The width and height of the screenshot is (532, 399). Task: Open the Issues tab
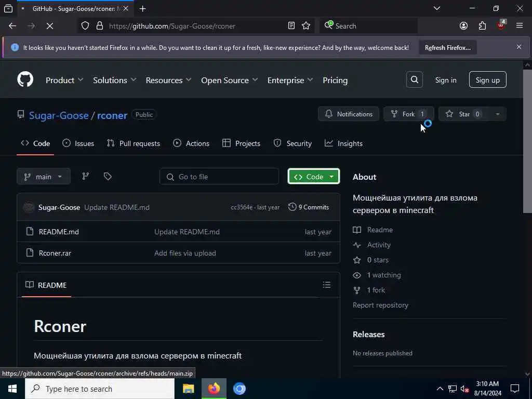[x=78, y=143]
